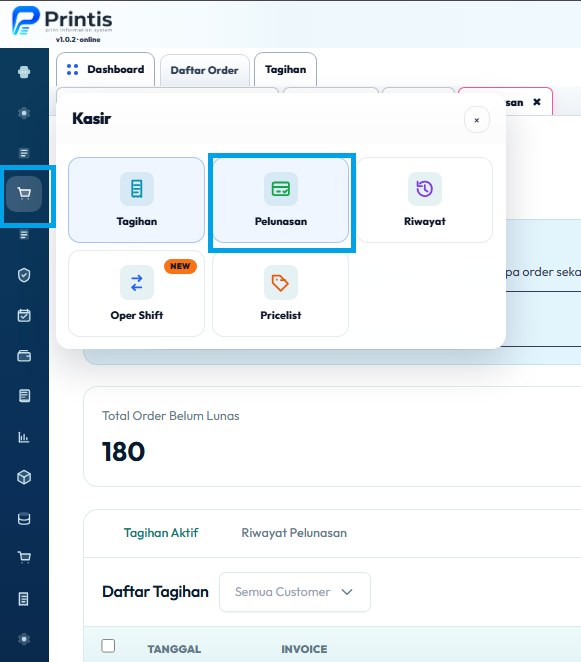Click the 180 unpaid order count
581x662 pixels.
[123, 451]
